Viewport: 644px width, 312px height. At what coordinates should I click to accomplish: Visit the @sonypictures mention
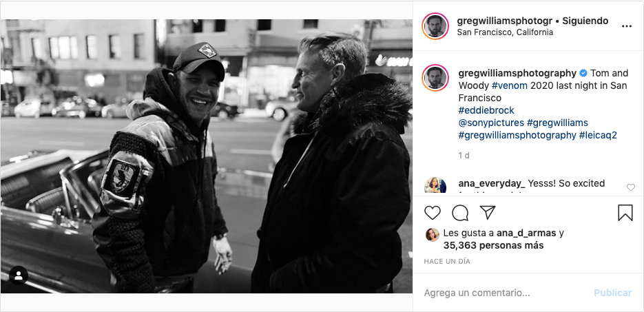[491, 123]
